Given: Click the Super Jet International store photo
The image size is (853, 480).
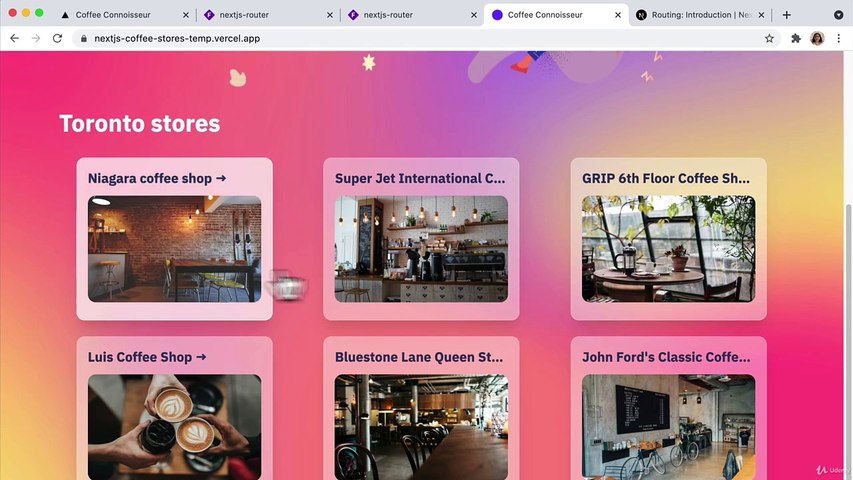Looking at the screenshot, I should [421, 249].
